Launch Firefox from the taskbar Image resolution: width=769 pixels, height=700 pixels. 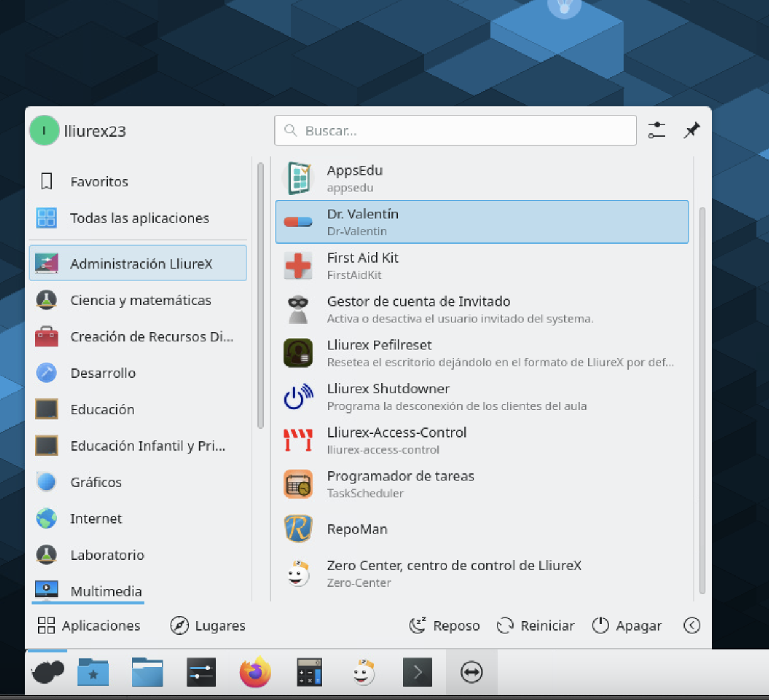(x=255, y=672)
